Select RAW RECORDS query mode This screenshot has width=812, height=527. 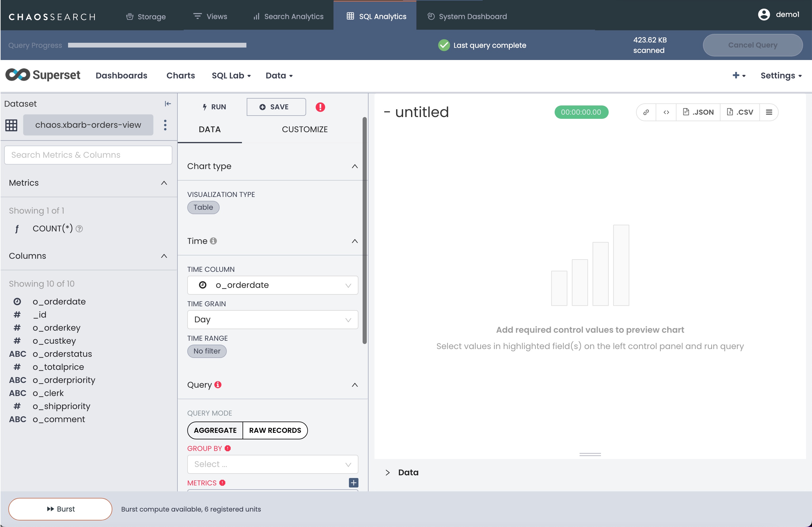click(275, 430)
